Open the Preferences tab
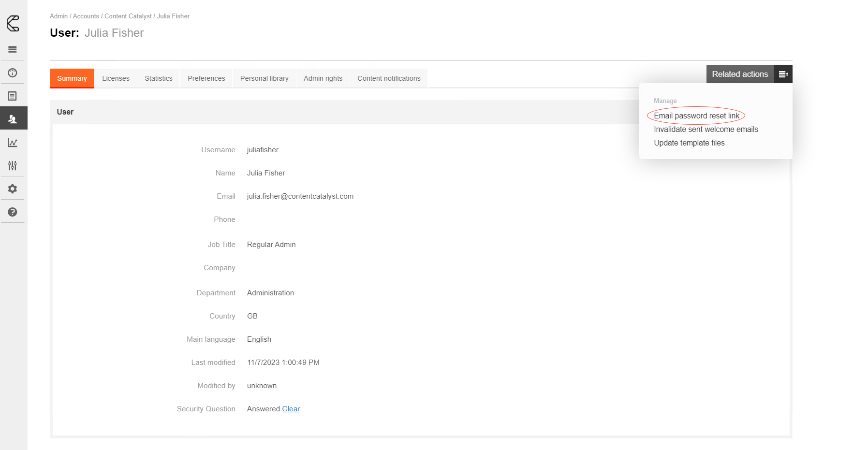 click(206, 78)
